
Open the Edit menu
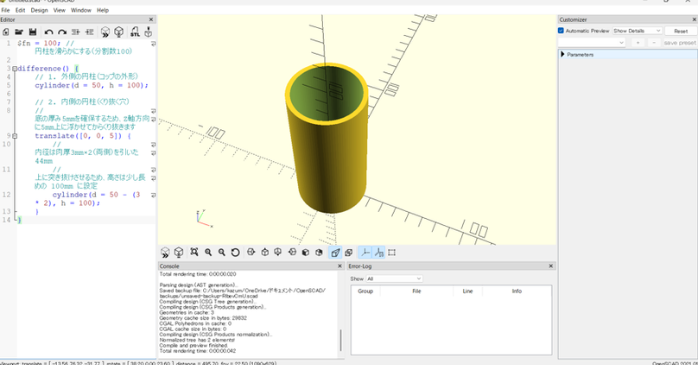coord(20,10)
